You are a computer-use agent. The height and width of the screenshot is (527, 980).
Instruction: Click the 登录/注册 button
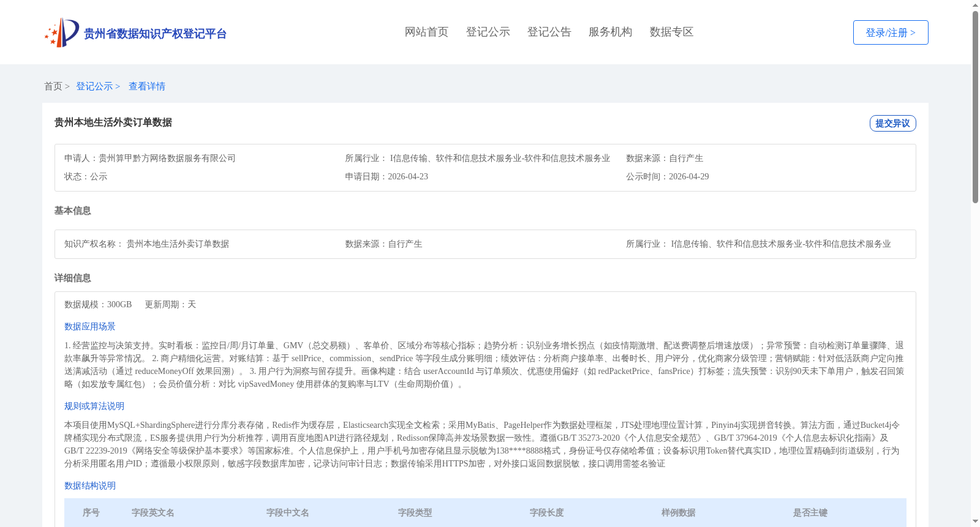coord(891,32)
